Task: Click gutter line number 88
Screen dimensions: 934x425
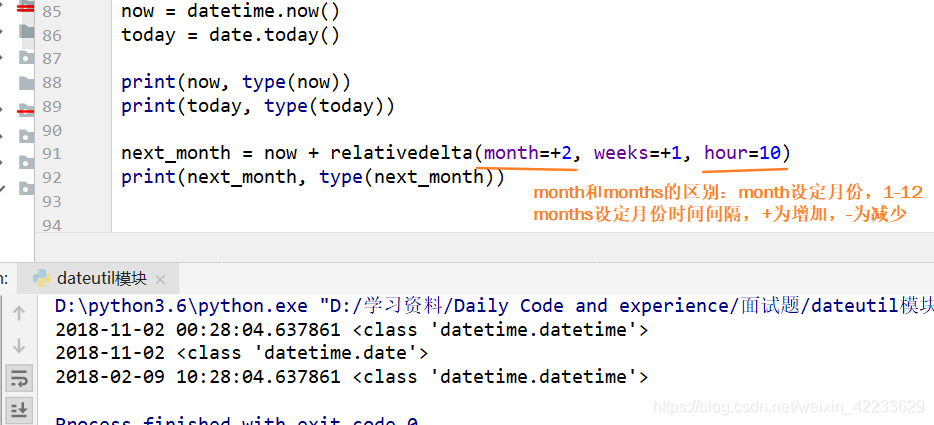Action: pyautogui.click(x=52, y=82)
